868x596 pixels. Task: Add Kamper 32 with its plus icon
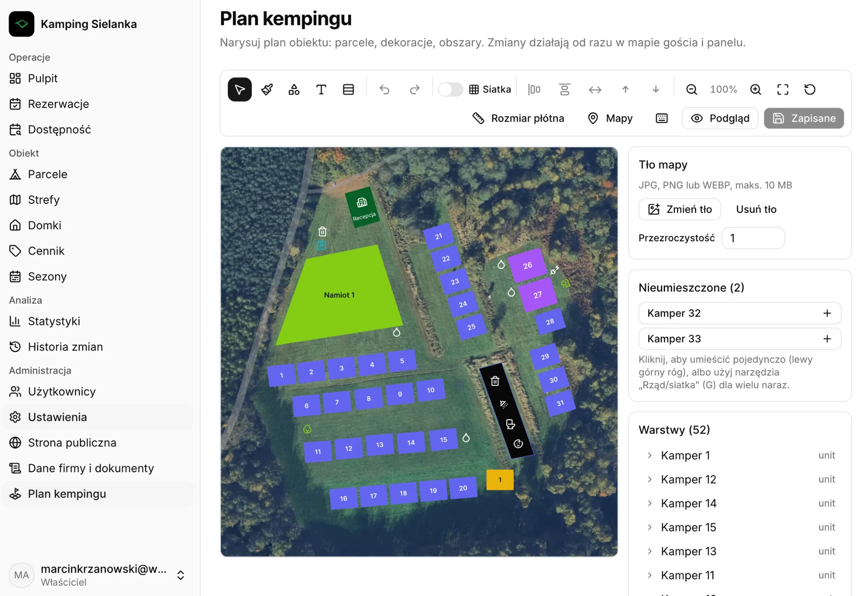tap(827, 313)
